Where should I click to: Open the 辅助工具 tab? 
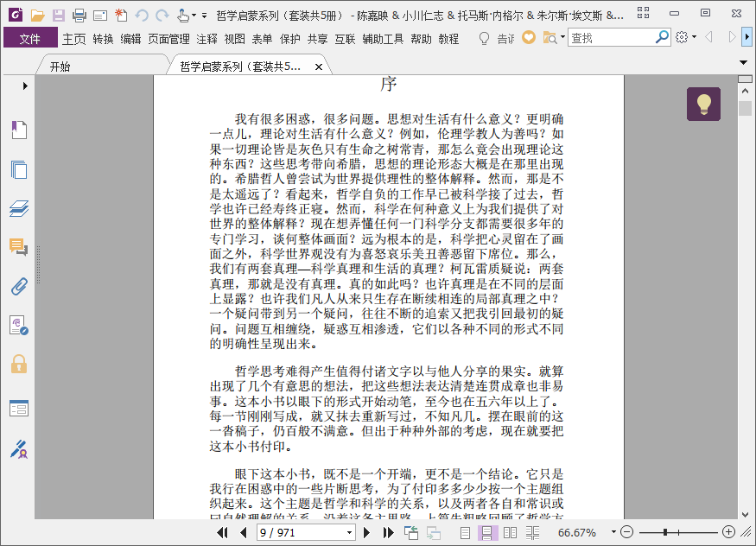click(383, 39)
